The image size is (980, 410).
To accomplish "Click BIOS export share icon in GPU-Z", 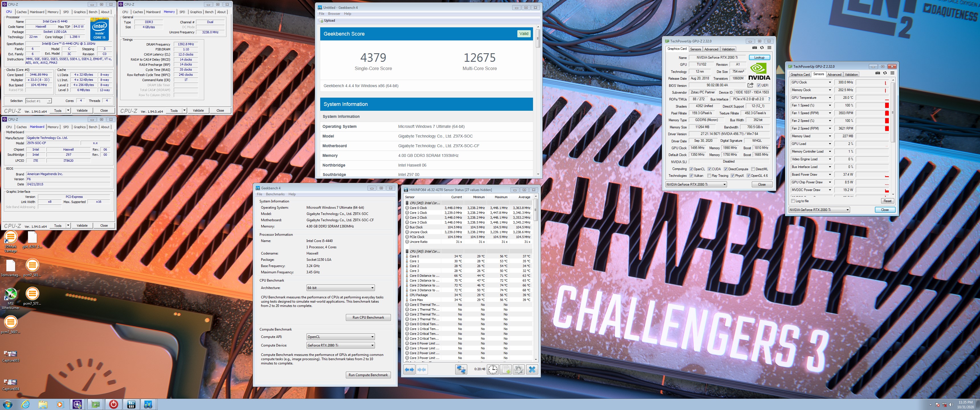I will tap(750, 85).
